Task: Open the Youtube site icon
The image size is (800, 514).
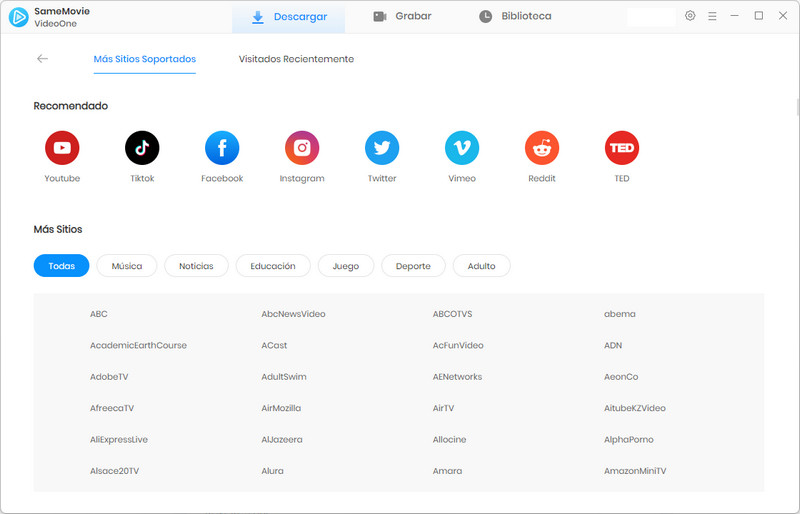Action: pyautogui.click(x=62, y=148)
